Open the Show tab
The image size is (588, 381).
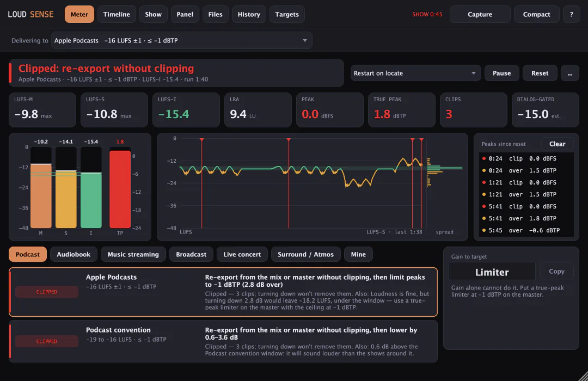153,14
